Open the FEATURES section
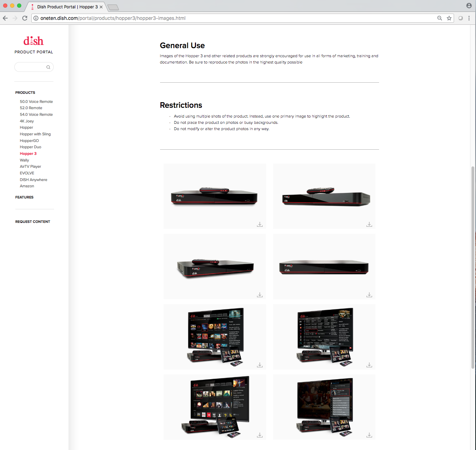Viewport: 476px width, 450px height. (x=24, y=197)
